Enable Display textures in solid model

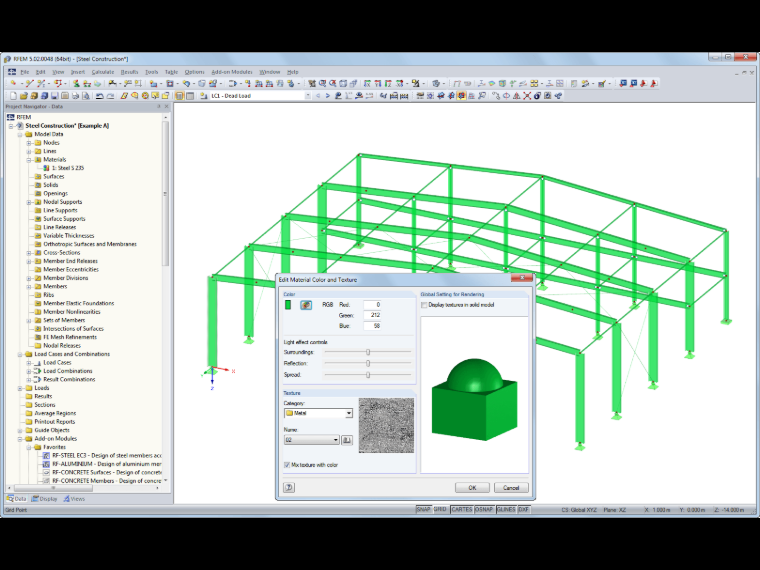pyautogui.click(x=425, y=305)
